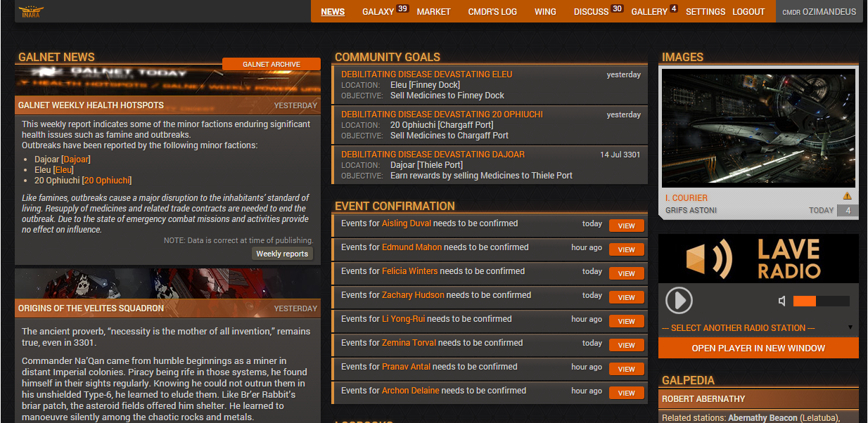The width and height of the screenshot is (868, 423).
Task: Open the Zachary Hudson link
Action: (413, 295)
